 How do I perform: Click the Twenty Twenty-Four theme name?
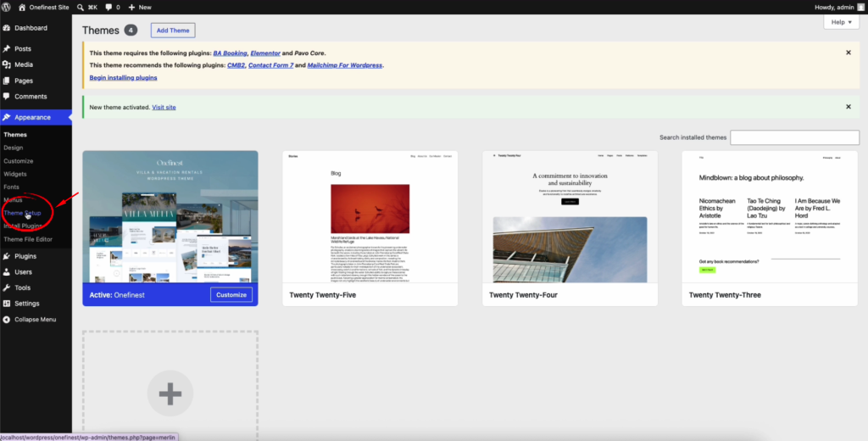click(x=523, y=295)
